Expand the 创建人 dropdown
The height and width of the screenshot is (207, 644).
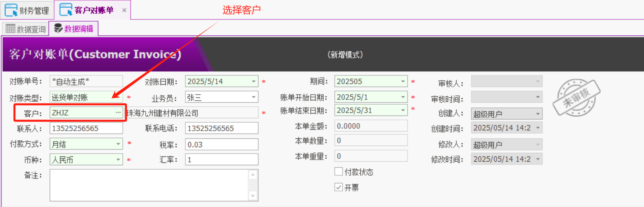tap(538, 114)
